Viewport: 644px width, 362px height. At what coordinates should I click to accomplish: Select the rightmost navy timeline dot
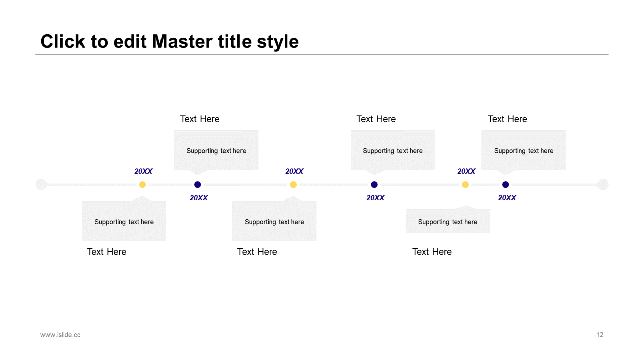click(x=506, y=185)
